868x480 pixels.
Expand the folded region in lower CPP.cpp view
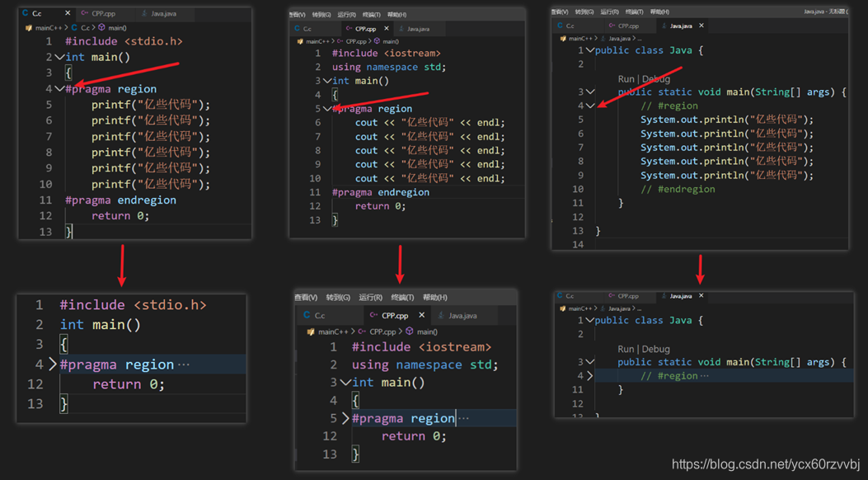tap(345, 418)
